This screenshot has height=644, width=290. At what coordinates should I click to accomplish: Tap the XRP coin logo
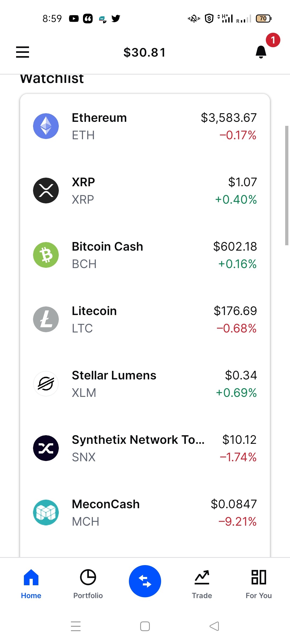pos(46,191)
